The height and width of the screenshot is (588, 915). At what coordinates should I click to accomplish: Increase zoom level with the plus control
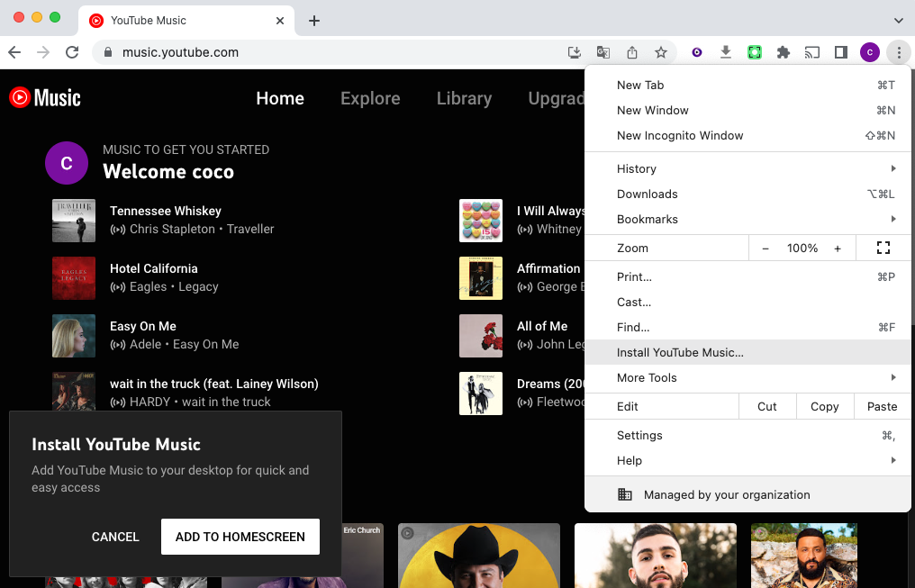[x=838, y=247]
